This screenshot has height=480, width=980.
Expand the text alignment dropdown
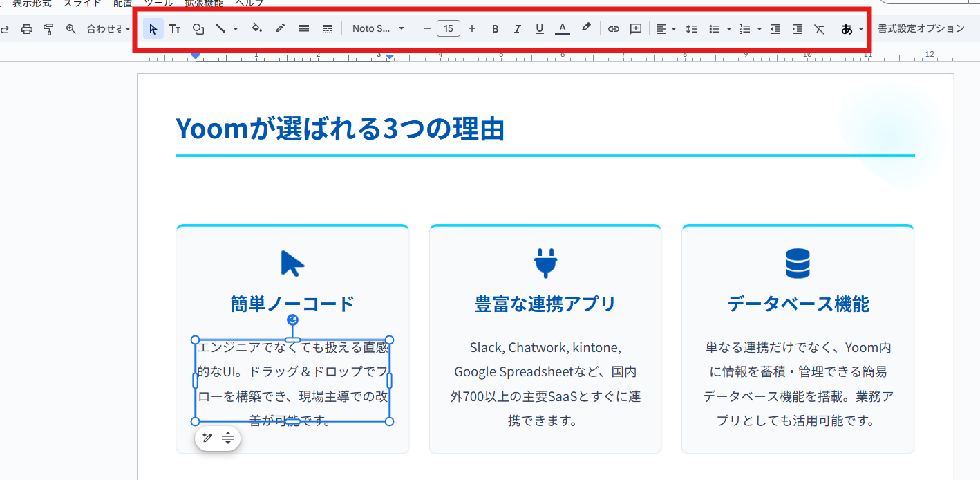coord(666,28)
